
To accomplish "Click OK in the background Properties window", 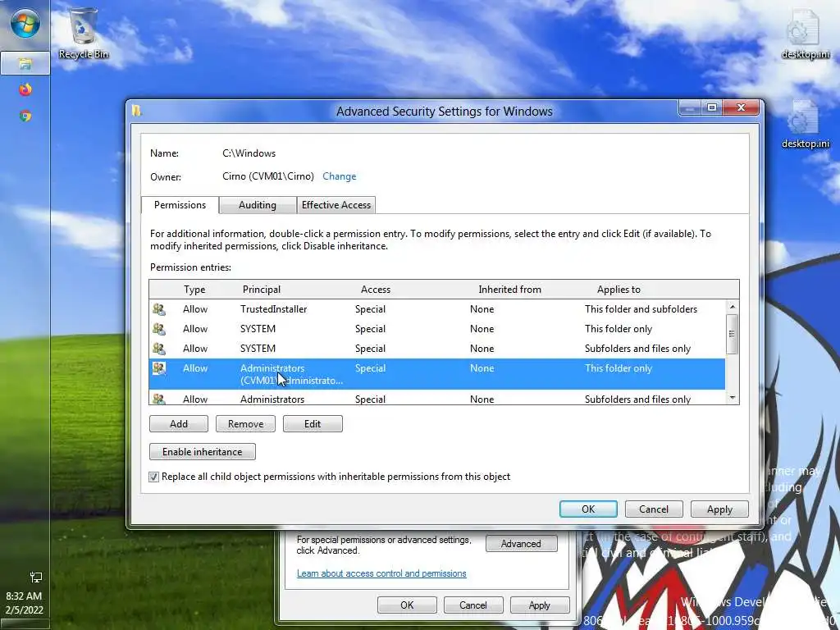I will pyautogui.click(x=407, y=605).
